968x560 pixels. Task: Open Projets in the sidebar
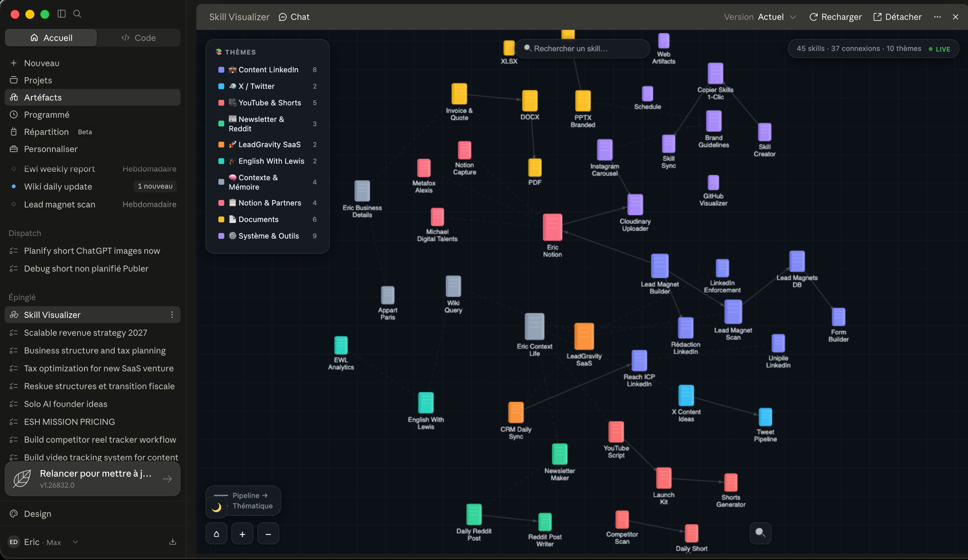coord(92,80)
